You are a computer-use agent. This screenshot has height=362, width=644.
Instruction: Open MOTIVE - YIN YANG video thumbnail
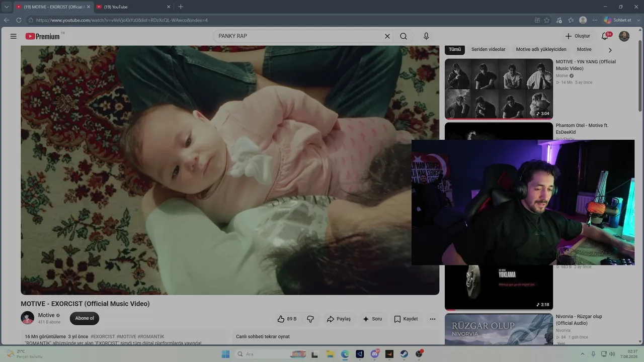499,89
